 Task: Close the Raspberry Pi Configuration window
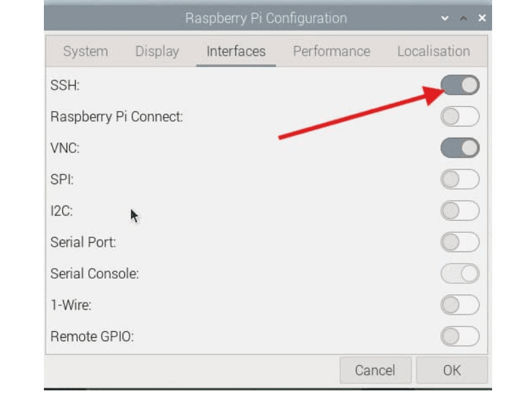pos(483,18)
